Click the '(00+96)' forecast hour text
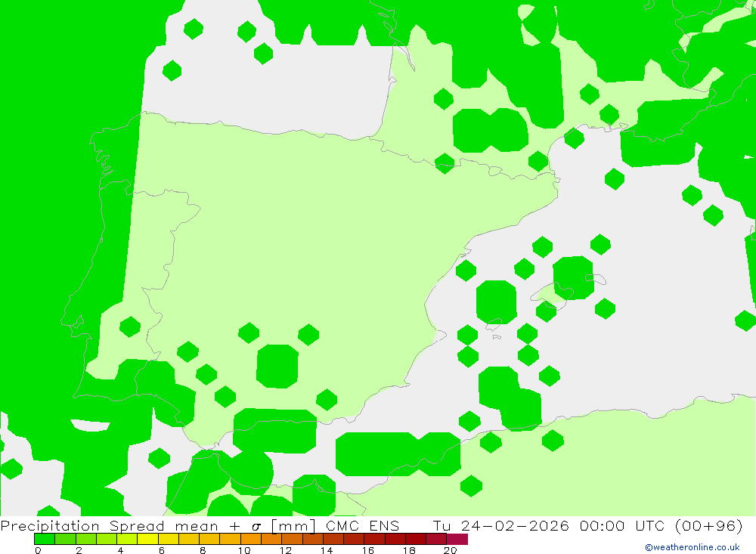This screenshot has height=554, width=756. point(709,525)
